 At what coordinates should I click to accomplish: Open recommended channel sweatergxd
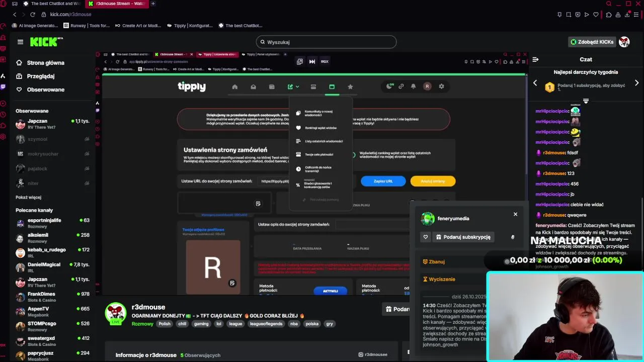pos(52,341)
